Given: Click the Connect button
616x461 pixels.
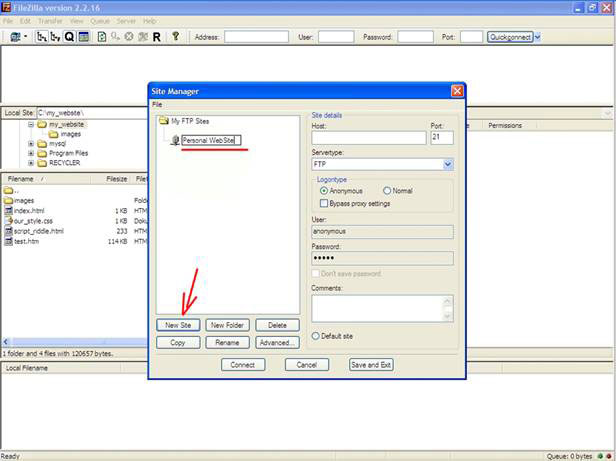Looking at the screenshot, I should tap(243, 365).
